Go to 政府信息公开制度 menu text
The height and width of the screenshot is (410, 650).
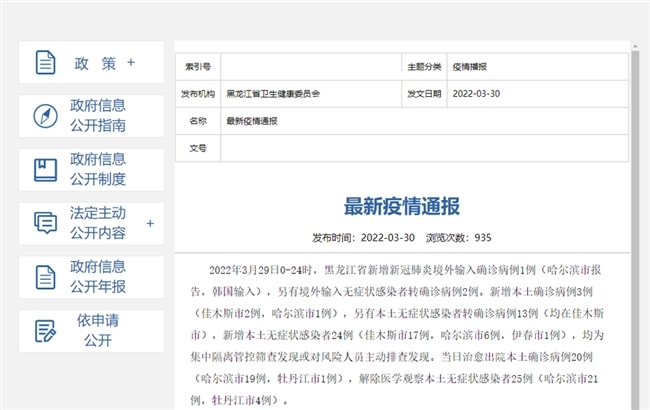click(98, 169)
